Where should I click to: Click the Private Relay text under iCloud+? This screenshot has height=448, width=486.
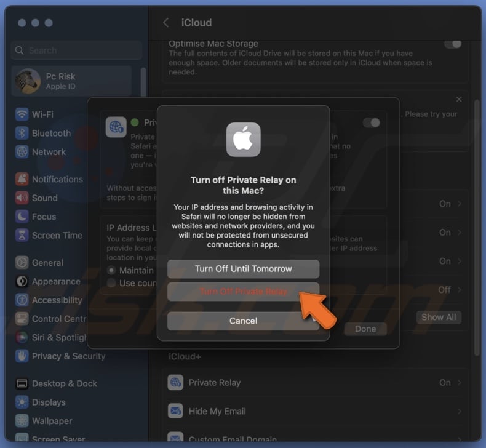[x=215, y=383]
